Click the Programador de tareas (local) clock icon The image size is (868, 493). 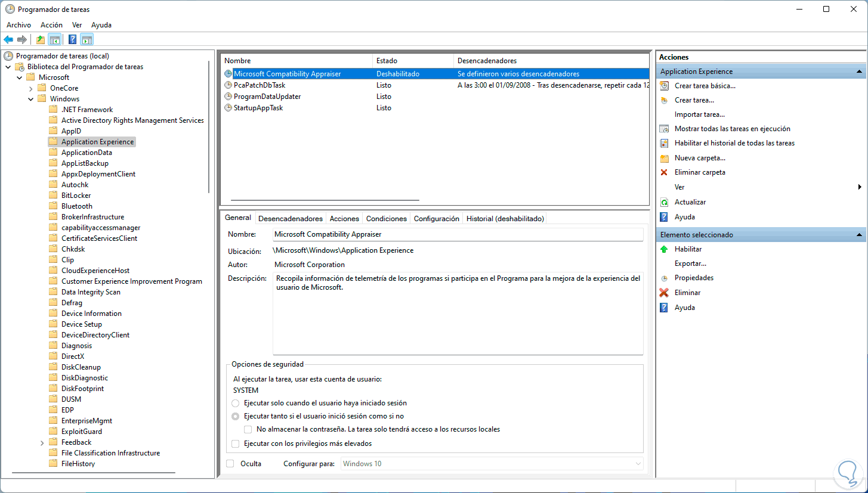pyautogui.click(x=8, y=56)
